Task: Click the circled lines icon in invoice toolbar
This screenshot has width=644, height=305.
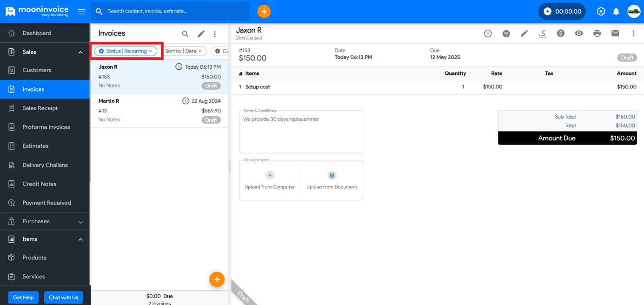Action: (x=506, y=33)
